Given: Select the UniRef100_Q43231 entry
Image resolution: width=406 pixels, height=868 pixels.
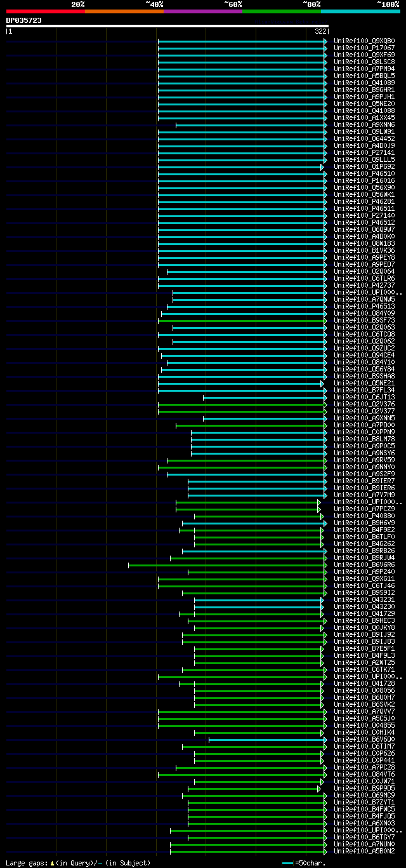Looking at the screenshot, I should (x=364, y=599).
